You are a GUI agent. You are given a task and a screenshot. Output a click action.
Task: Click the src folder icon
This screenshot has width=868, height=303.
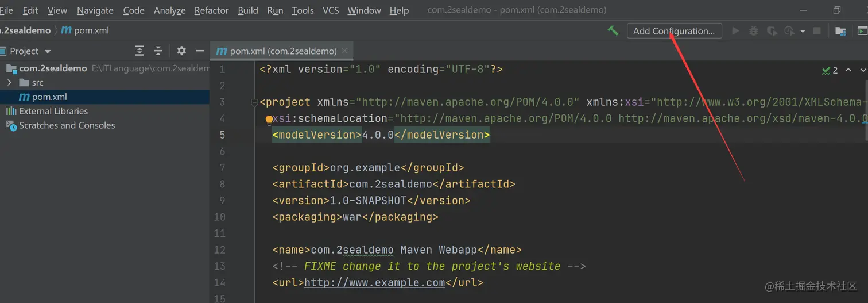[x=24, y=83]
